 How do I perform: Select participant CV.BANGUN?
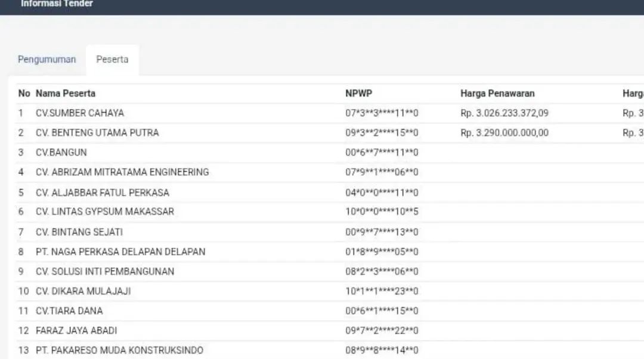[x=61, y=153]
